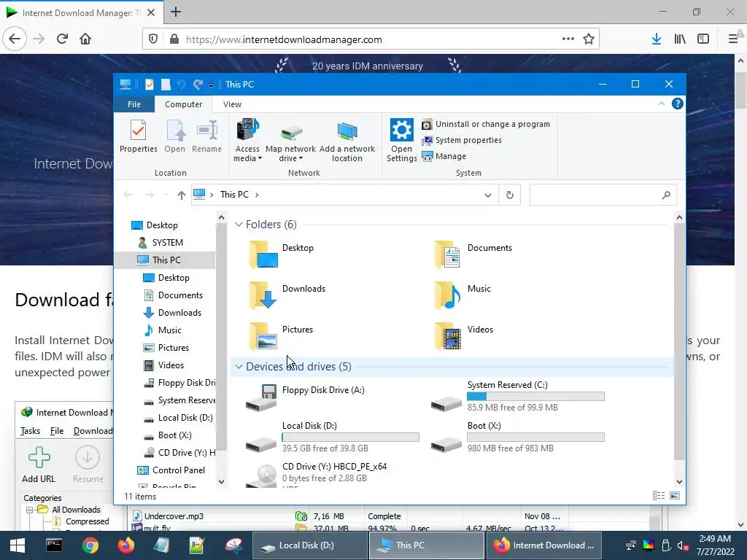Open Access media dropdown

247,141
